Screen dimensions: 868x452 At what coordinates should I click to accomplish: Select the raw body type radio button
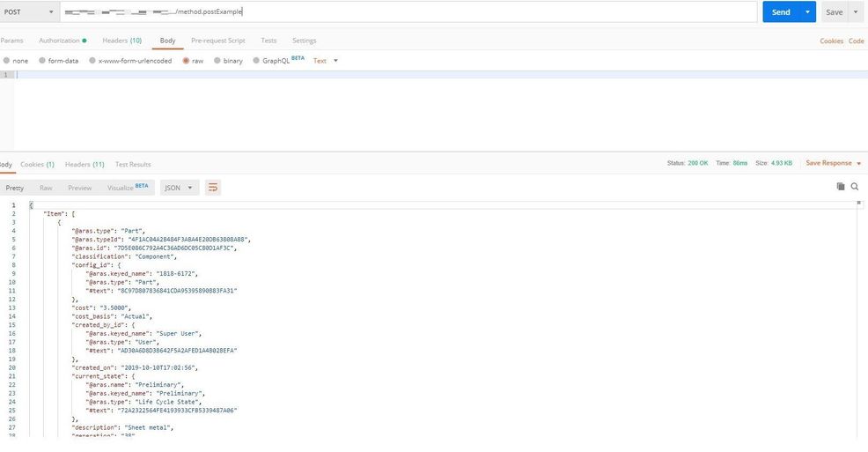187,61
